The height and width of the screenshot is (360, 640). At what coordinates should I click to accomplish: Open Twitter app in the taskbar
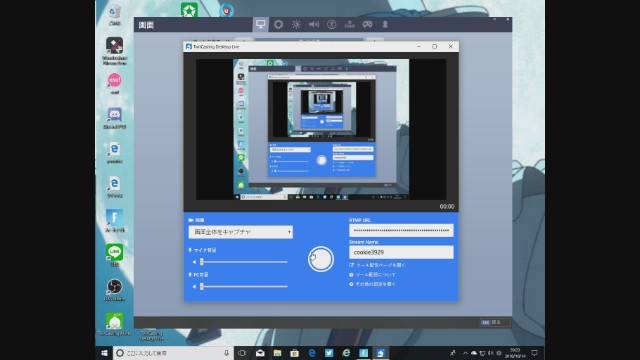(329, 353)
